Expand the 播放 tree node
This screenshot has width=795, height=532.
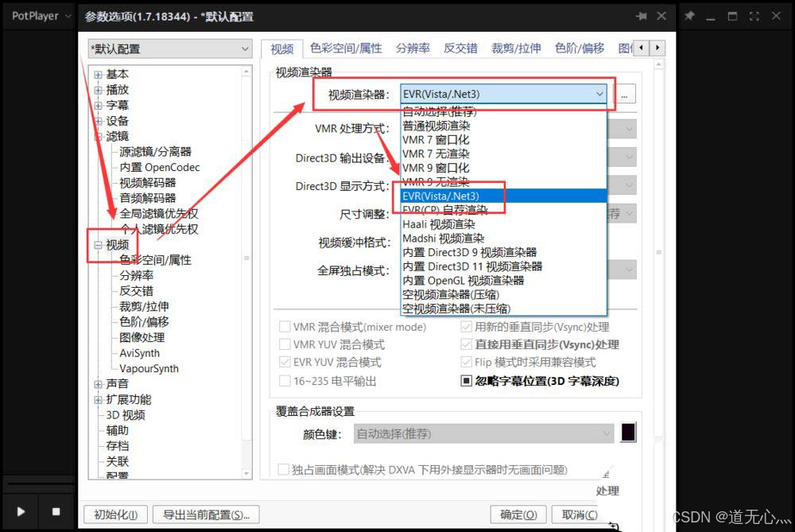point(98,91)
